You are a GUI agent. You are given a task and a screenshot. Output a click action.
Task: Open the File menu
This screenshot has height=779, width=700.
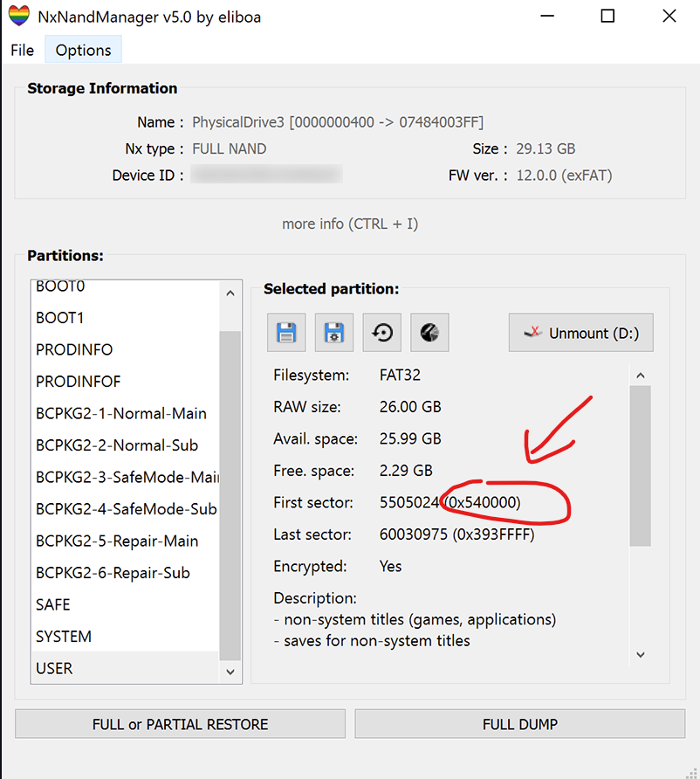point(23,50)
